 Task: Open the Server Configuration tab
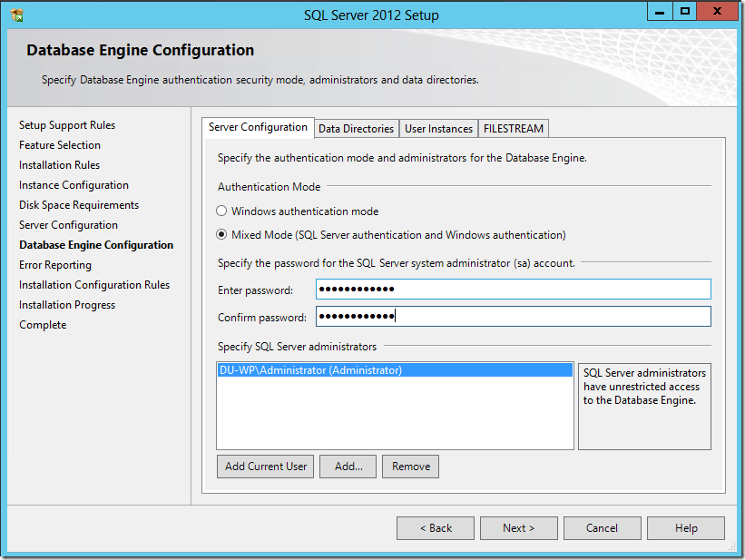258,127
